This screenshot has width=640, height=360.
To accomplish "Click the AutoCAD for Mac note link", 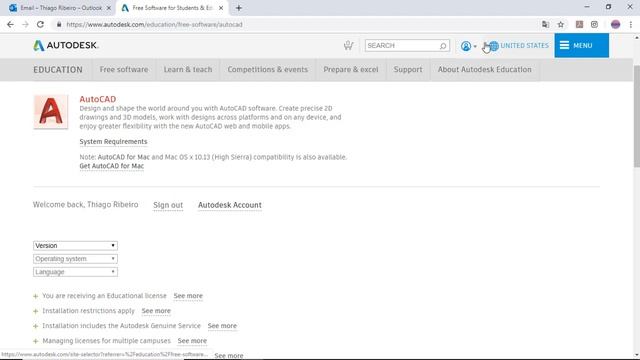I will click(124, 157).
